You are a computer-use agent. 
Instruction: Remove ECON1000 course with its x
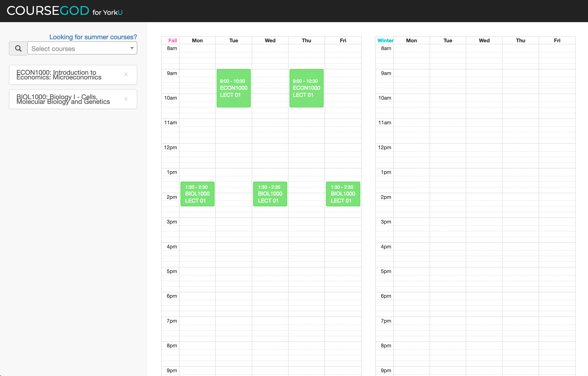[126, 74]
